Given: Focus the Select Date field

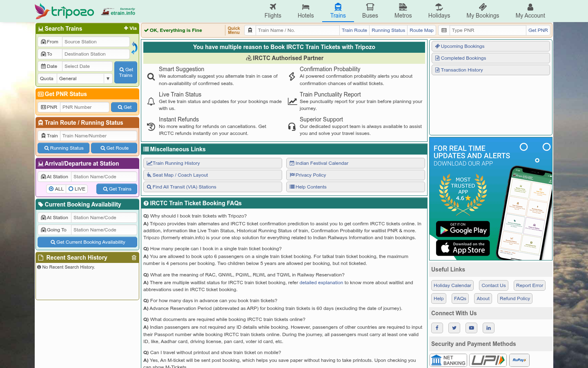Looking at the screenshot, I should 87,66.
